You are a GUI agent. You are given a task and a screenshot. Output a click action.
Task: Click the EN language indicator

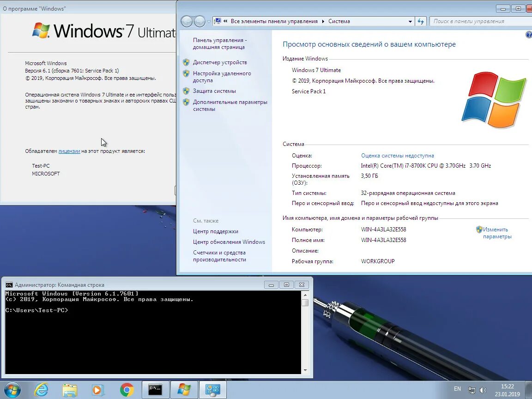pyautogui.click(x=457, y=389)
